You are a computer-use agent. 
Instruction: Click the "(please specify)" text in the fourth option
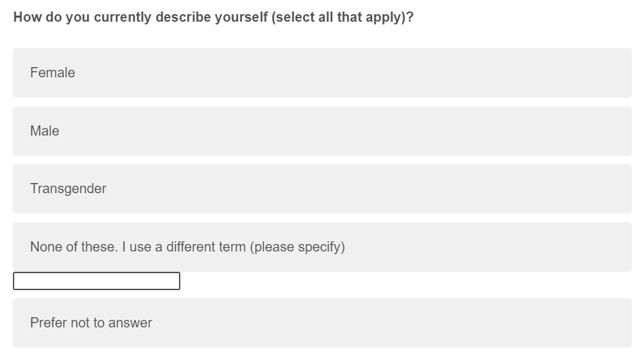pyautogui.click(x=297, y=247)
